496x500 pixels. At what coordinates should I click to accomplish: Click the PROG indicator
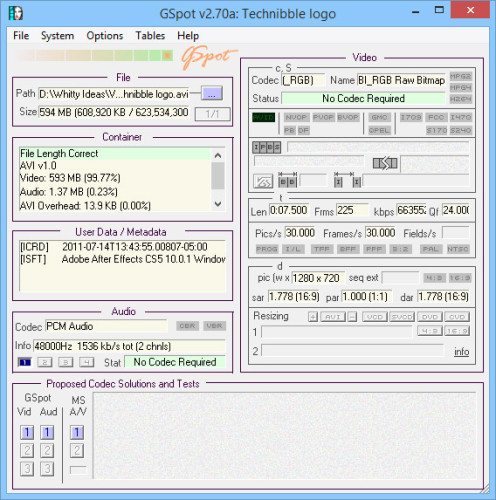[x=267, y=249]
